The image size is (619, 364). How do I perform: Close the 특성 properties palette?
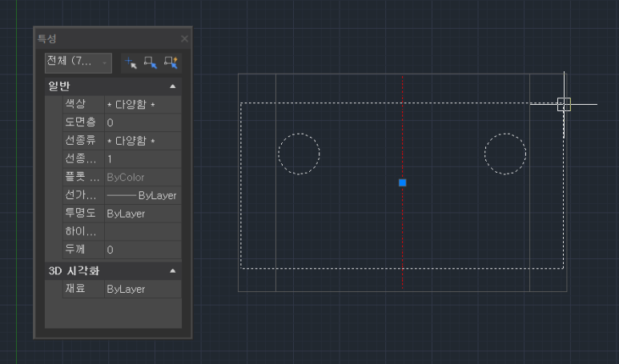[x=184, y=38]
